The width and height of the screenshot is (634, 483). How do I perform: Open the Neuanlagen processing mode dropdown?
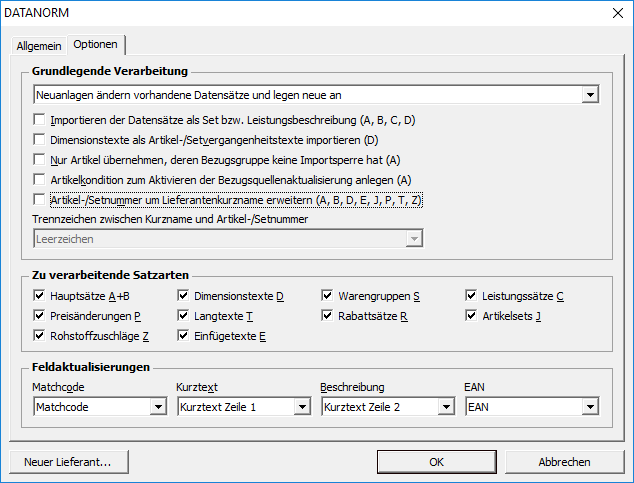click(x=590, y=95)
